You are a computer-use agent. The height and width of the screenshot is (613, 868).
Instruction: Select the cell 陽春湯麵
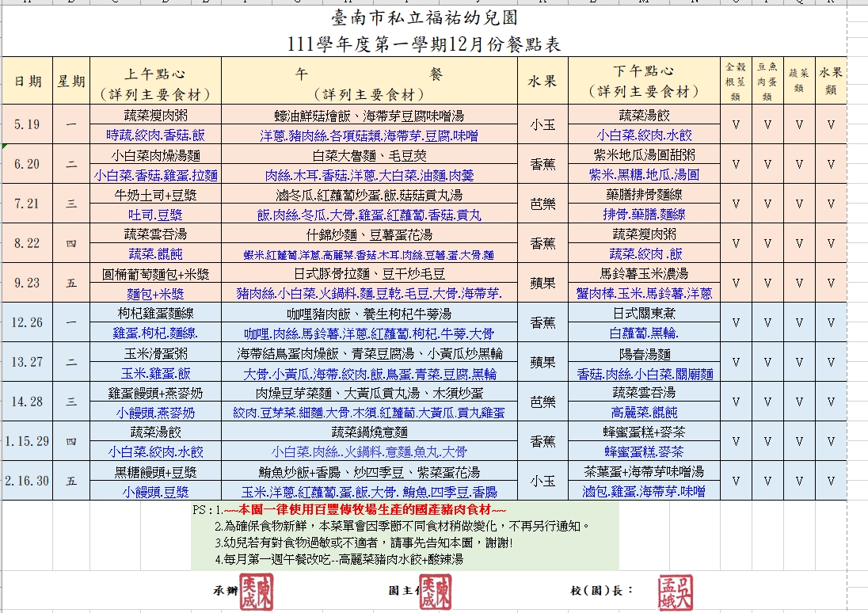pos(645,352)
